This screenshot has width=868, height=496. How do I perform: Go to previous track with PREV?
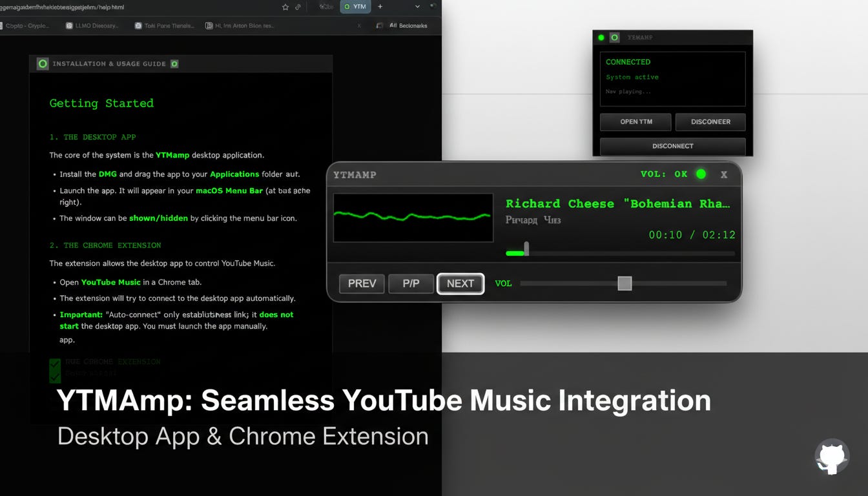point(362,284)
